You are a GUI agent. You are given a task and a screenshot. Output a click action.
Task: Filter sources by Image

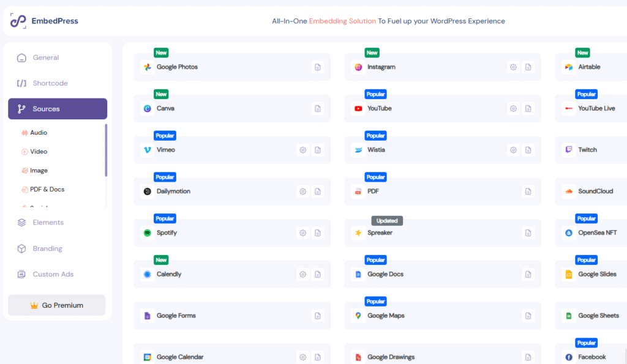pyautogui.click(x=34, y=171)
